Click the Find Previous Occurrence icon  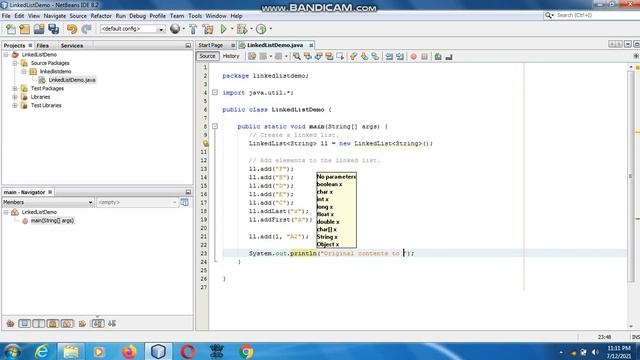point(308,56)
